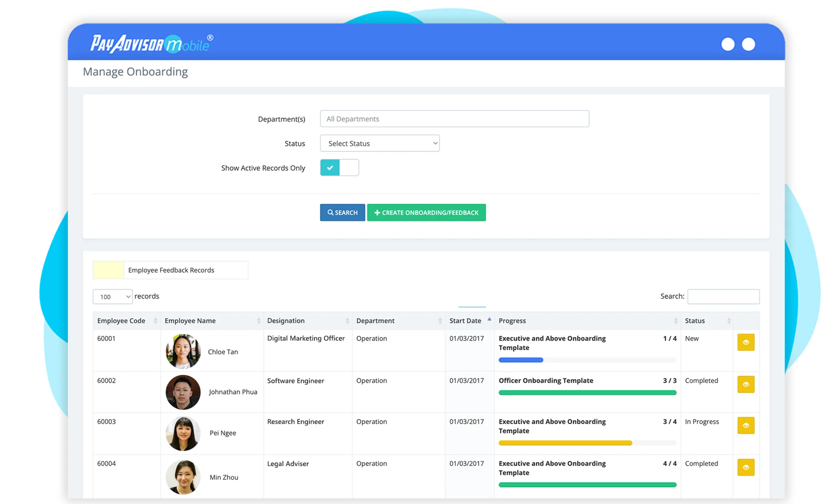View Min Zhou's details via the eye icon
The height and width of the screenshot is (504, 825).
click(x=746, y=467)
